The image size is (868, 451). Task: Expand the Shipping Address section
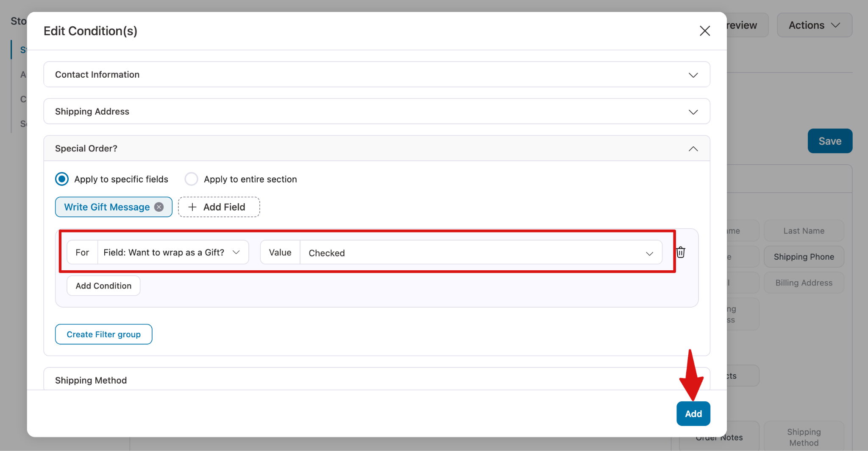point(693,112)
